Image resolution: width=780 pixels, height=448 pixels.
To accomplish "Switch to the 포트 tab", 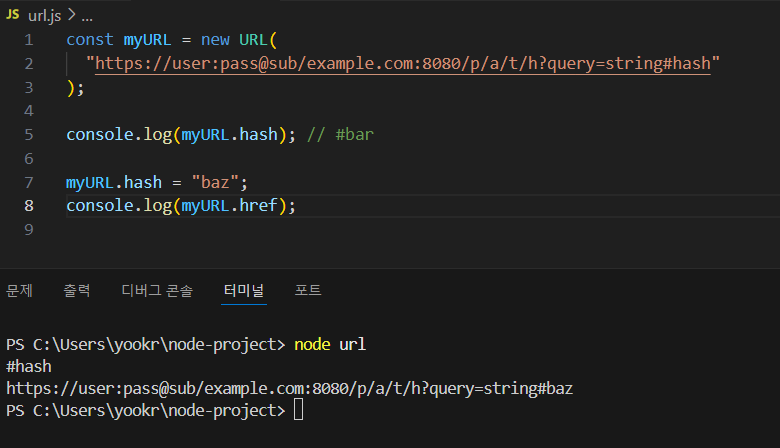I will pyautogui.click(x=308, y=290).
